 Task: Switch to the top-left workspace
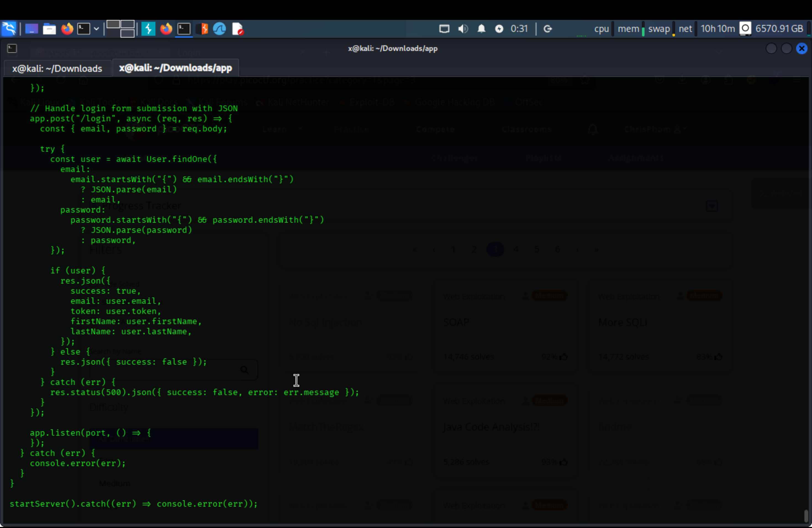coord(113,24)
